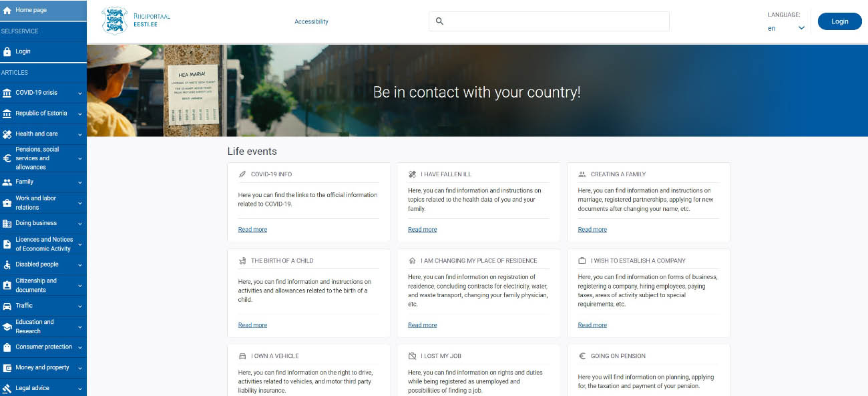868x396 pixels.
Task: Follow Read more on the COVID-19 INFO card
Action: click(252, 230)
